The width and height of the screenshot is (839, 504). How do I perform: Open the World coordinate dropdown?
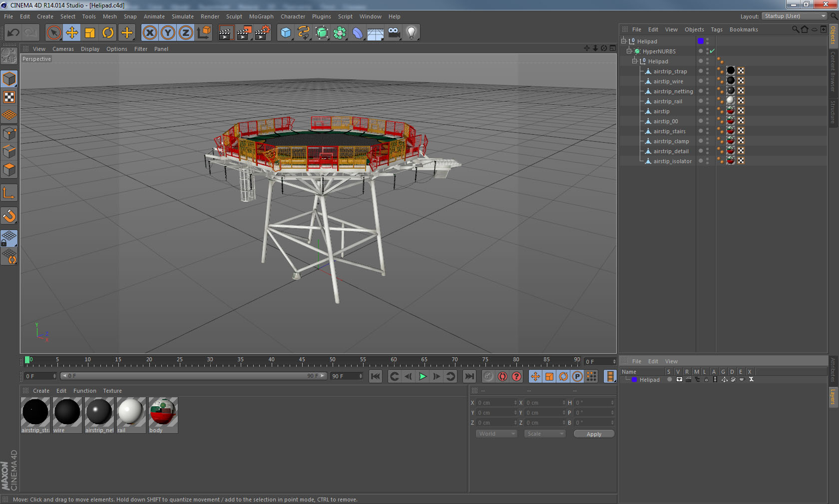point(496,434)
